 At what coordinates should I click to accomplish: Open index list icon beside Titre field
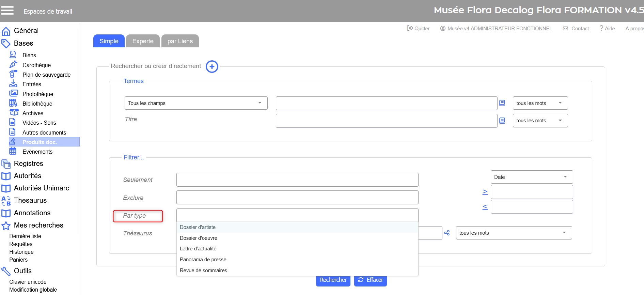coord(502,121)
